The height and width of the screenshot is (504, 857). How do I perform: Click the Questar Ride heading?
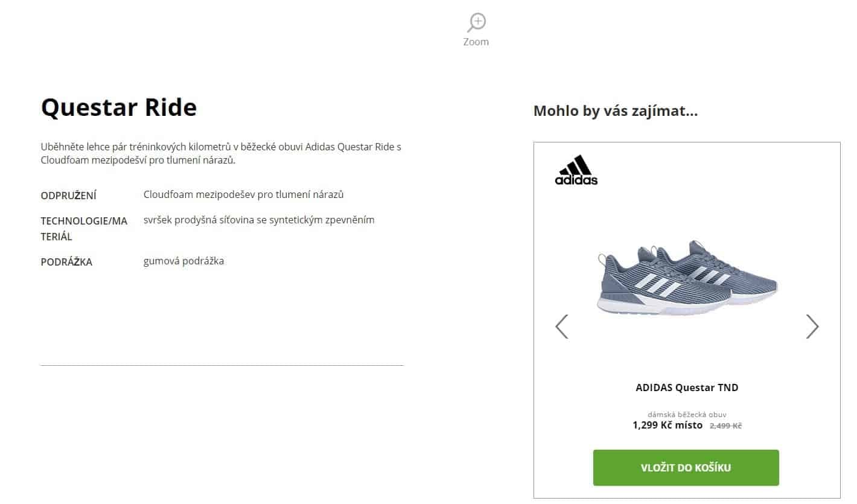119,107
